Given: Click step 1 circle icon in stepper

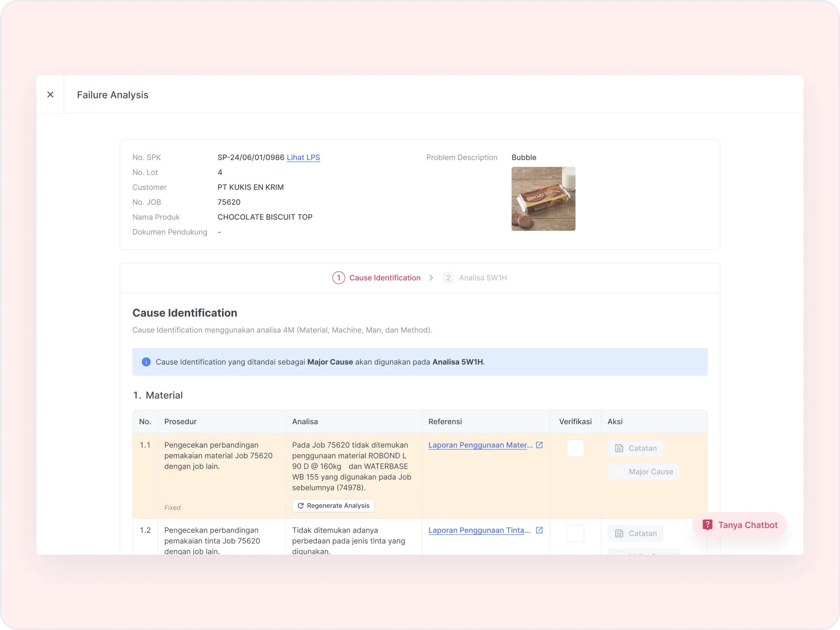Looking at the screenshot, I should [339, 278].
